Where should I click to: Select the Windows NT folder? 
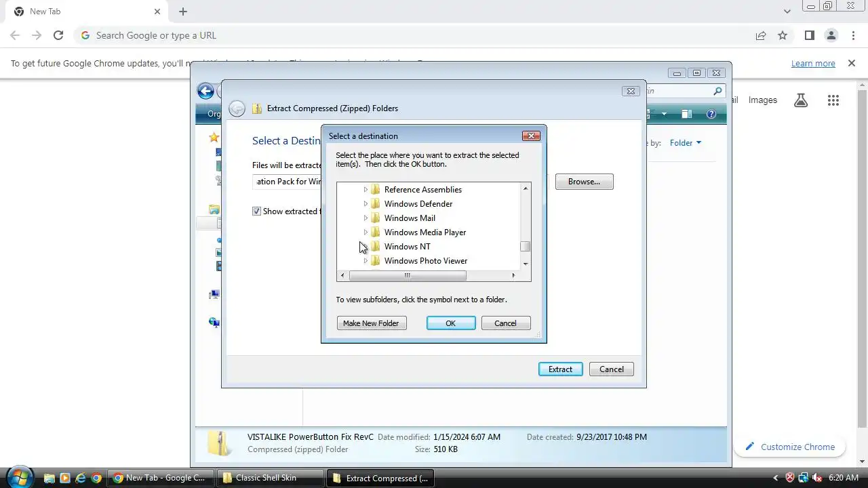click(x=407, y=247)
